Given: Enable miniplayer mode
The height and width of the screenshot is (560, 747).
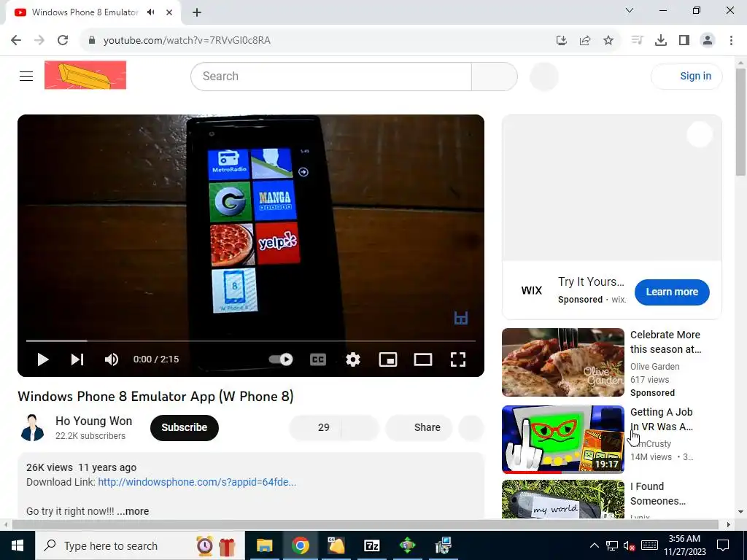Looking at the screenshot, I should 388,359.
